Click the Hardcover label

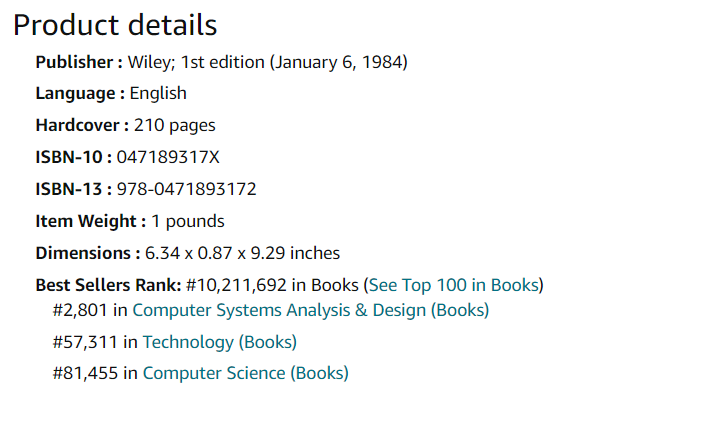pos(82,125)
